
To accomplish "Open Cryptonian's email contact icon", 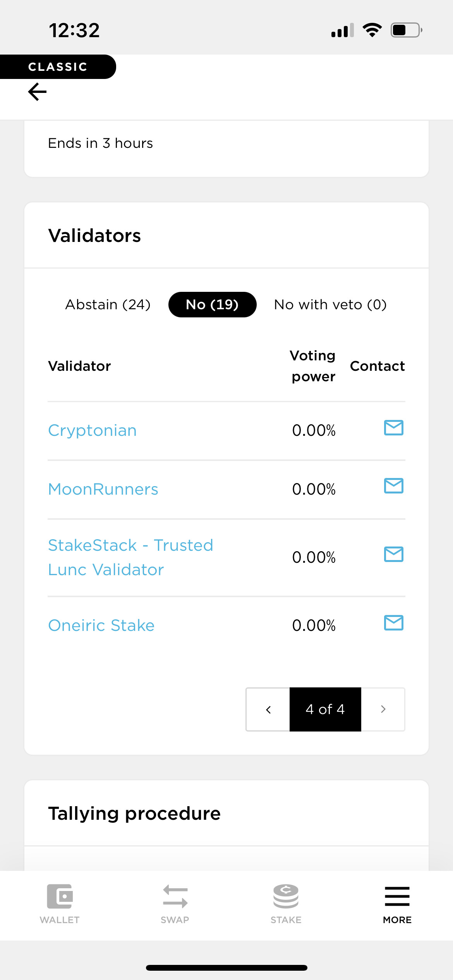I will pos(393,428).
